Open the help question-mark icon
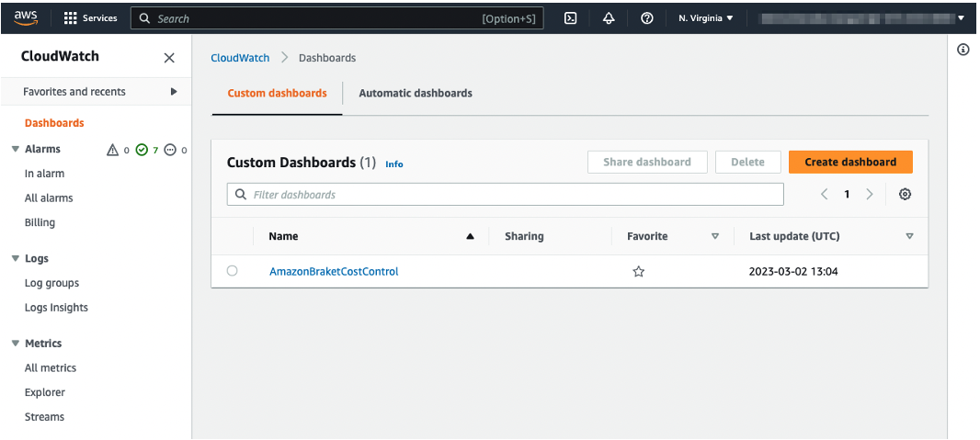Image resolution: width=980 pixels, height=440 pixels. (647, 18)
